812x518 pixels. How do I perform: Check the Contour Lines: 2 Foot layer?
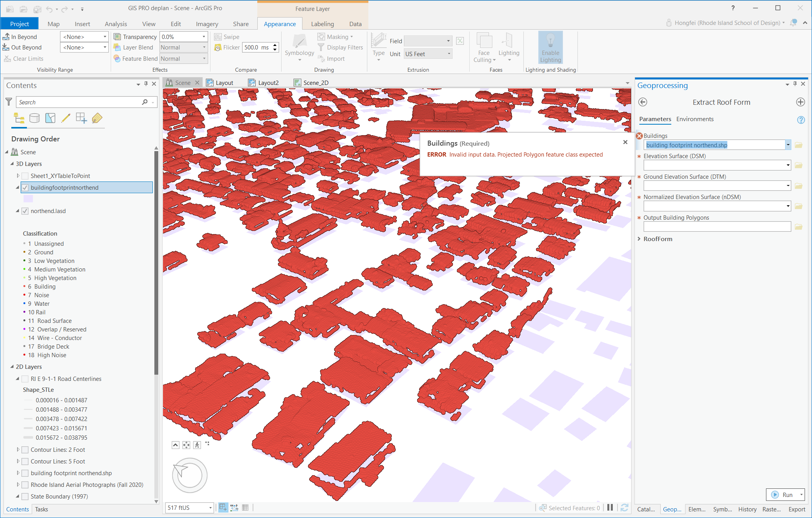click(x=25, y=450)
